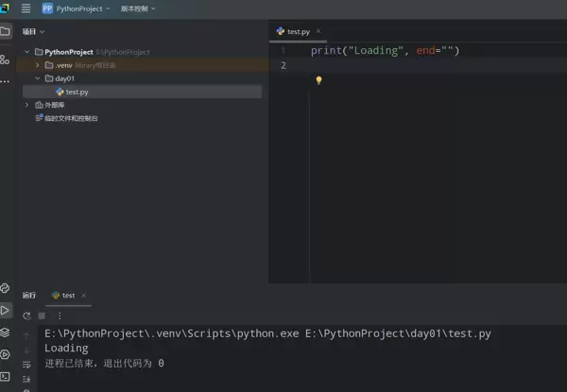Open the main hamburger menu
The image size is (567, 392).
[x=26, y=9]
